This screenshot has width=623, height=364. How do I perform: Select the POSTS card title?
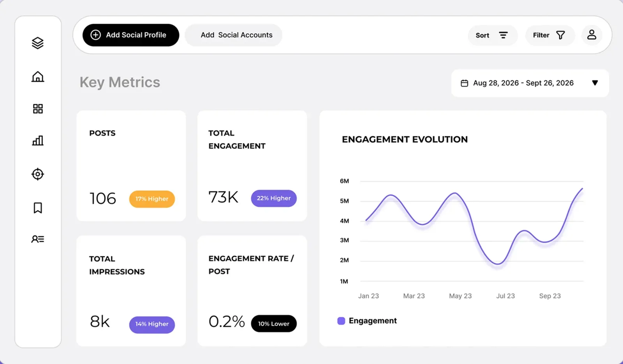[102, 133]
